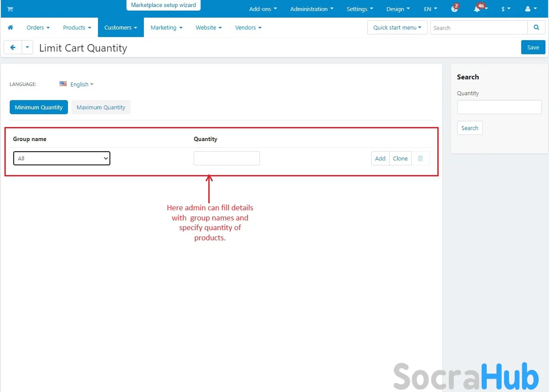Switch to the Maximum Quantity tab

(x=101, y=107)
